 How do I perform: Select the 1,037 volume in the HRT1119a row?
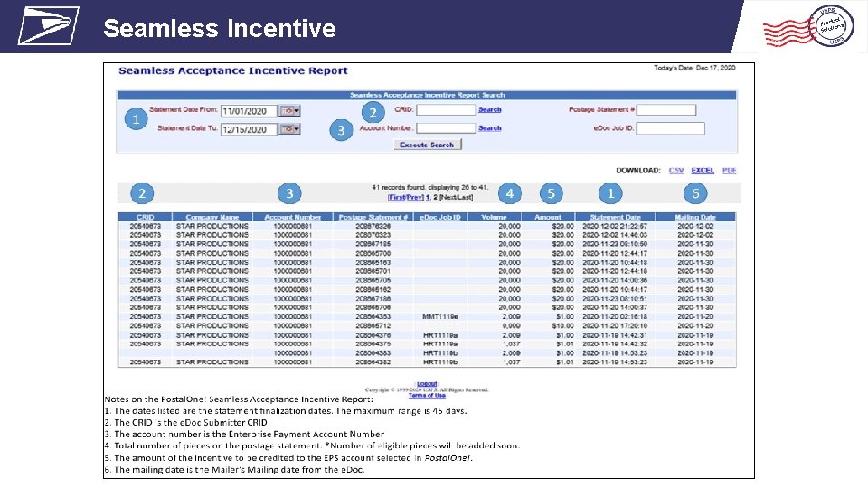point(511,343)
